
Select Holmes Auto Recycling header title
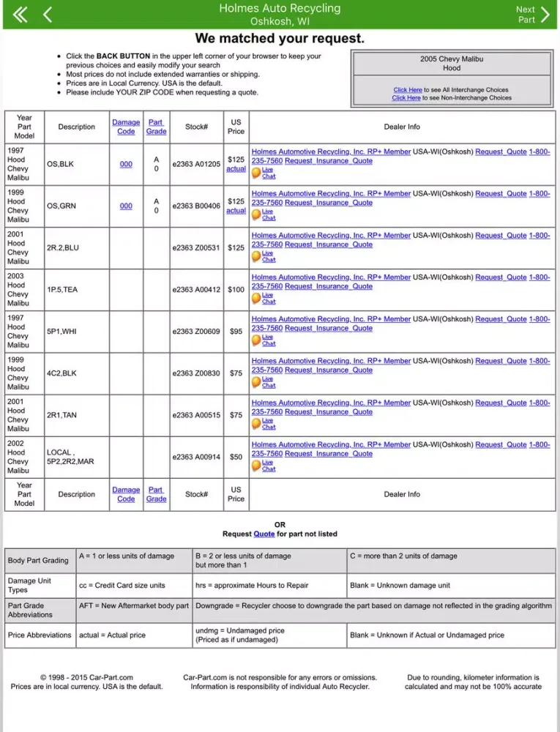pos(280,8)
